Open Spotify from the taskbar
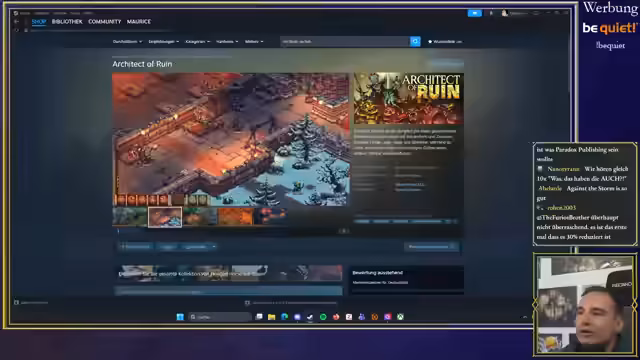Screen dimensions: 640x360 (x=323, y=317)
